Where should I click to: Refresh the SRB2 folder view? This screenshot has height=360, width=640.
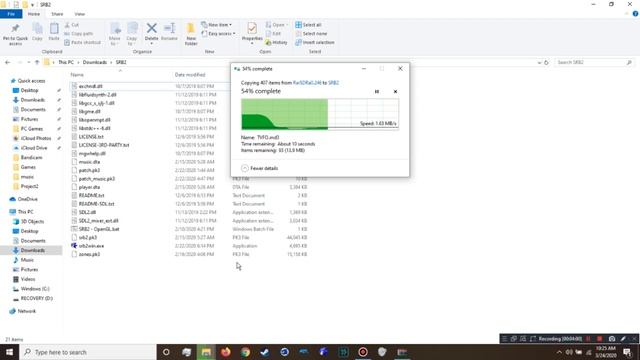coord(546,62)
